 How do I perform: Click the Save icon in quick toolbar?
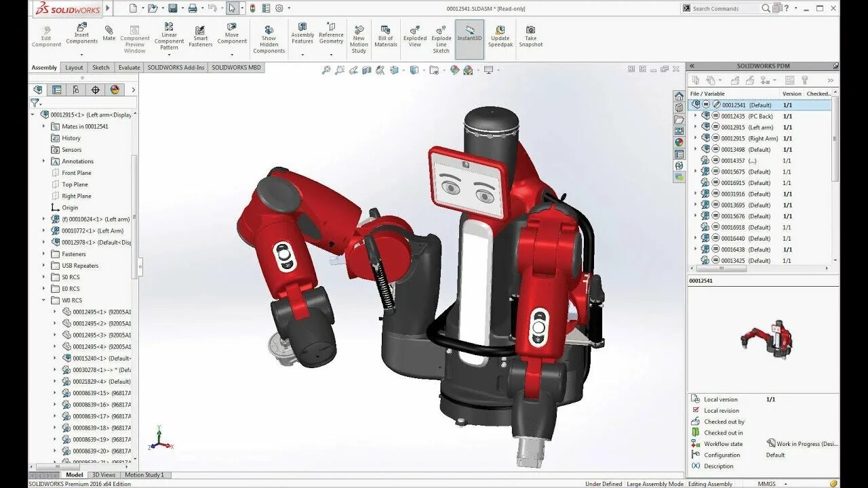pos(172,8)
